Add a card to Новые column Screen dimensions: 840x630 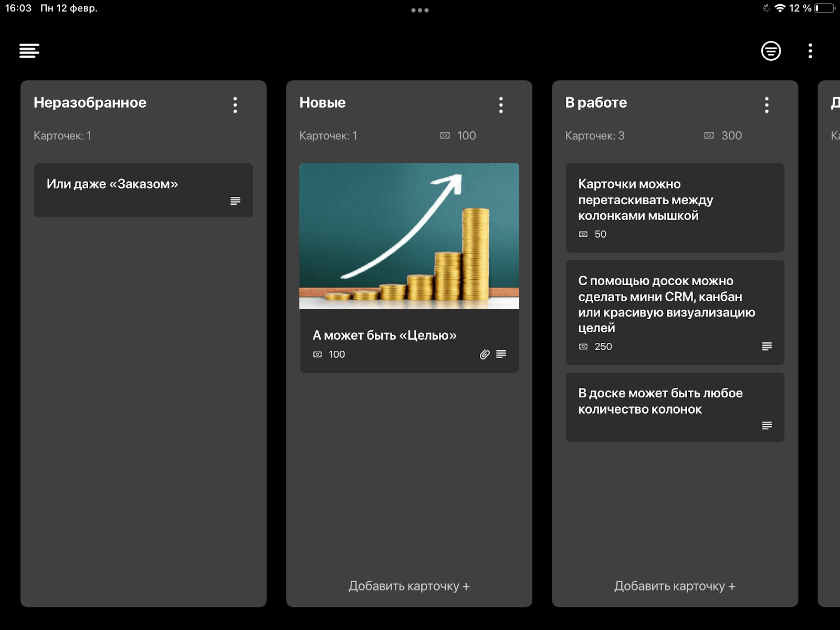coord(409,586)
